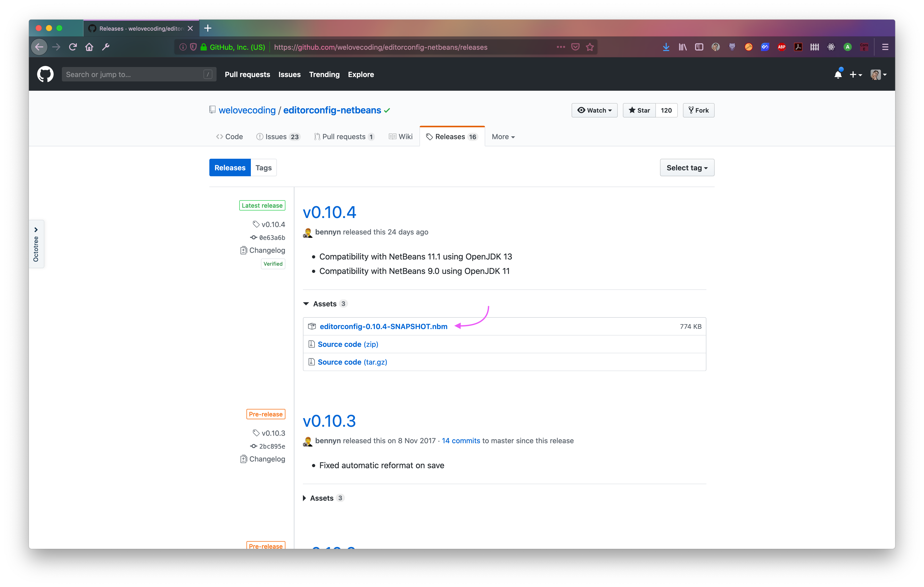This screenshot has width=924, height=587.
Task: Click the browser forward arrow
Action: pos(56,47)
